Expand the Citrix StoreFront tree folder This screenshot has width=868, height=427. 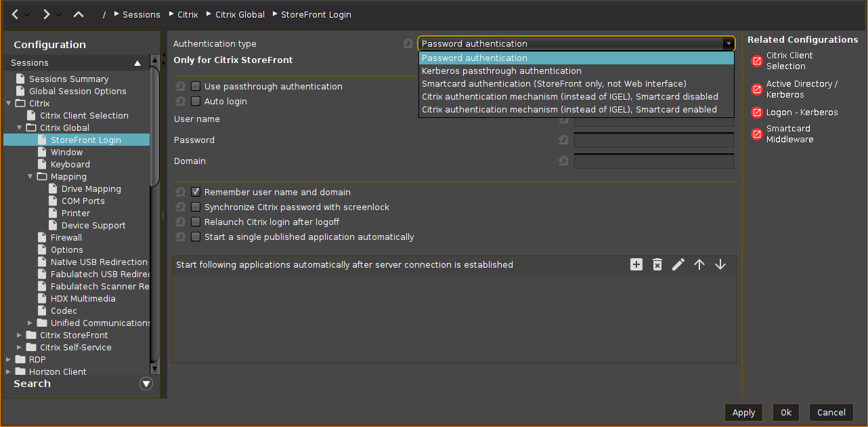click(x=20, y=335)
